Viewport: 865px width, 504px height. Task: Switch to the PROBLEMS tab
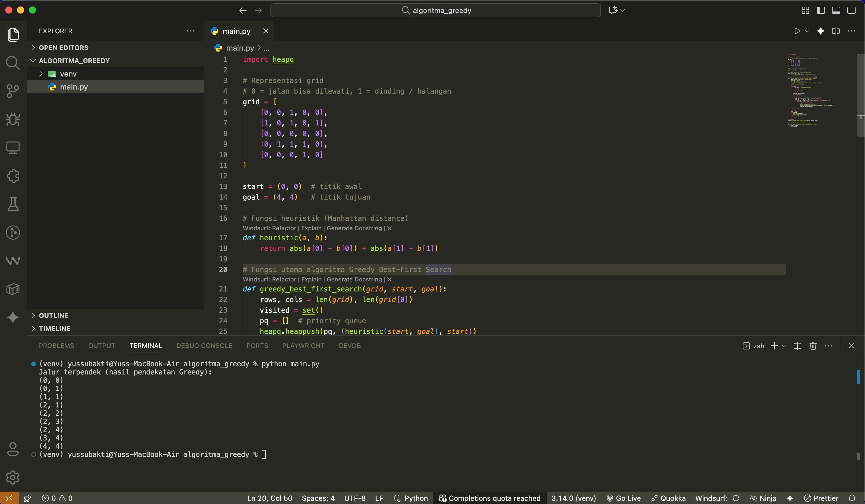click(56, 346)
